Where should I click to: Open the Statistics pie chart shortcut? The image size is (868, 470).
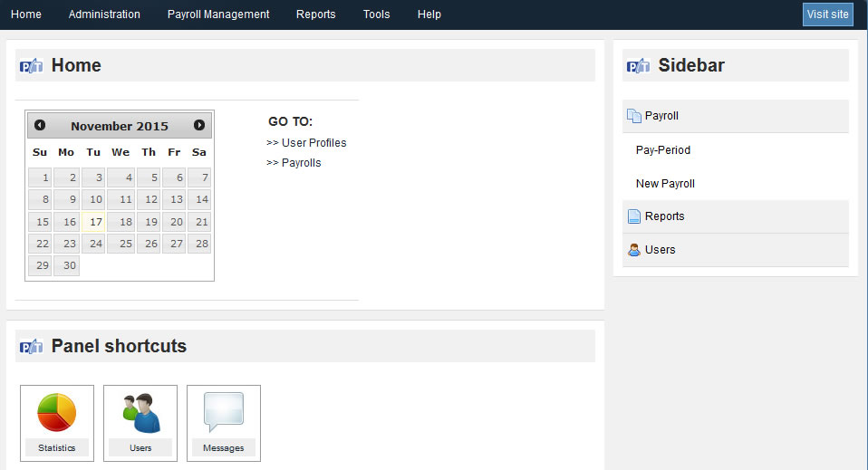tap(57, 414)
